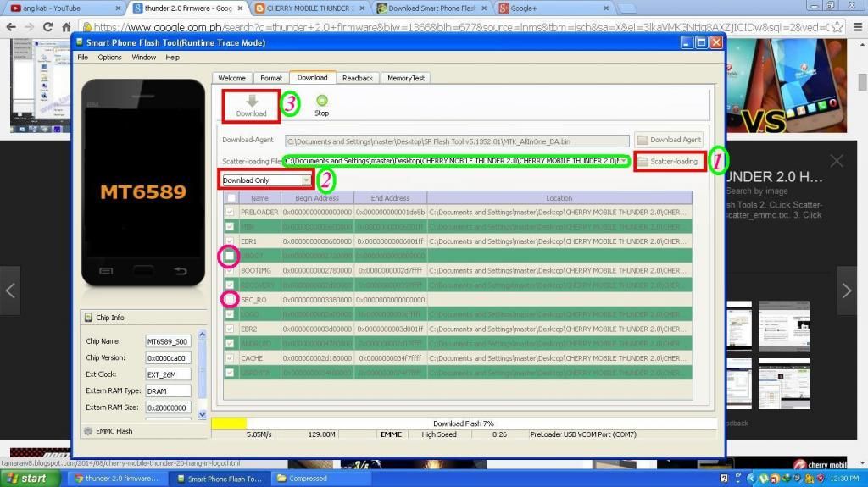Show previous image in Google viewer

point(10,291)
